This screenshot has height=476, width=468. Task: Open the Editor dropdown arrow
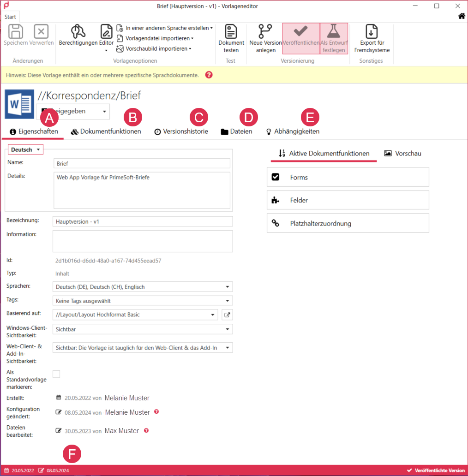click(106, 50)
